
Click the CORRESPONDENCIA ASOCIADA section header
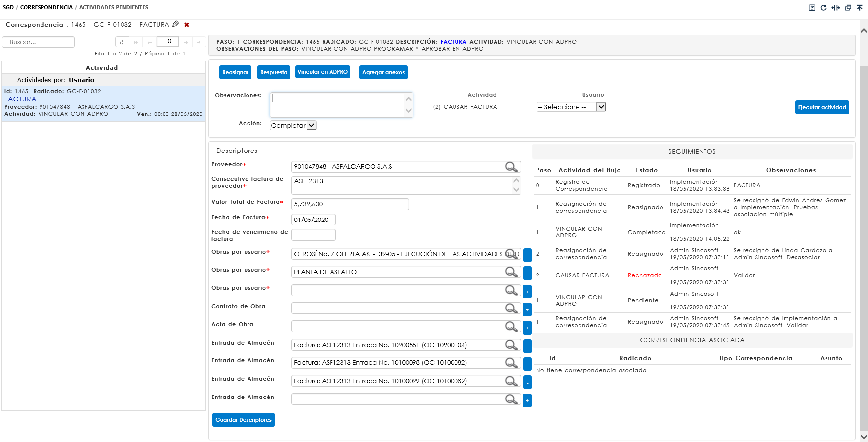click(x=692, y=340)
